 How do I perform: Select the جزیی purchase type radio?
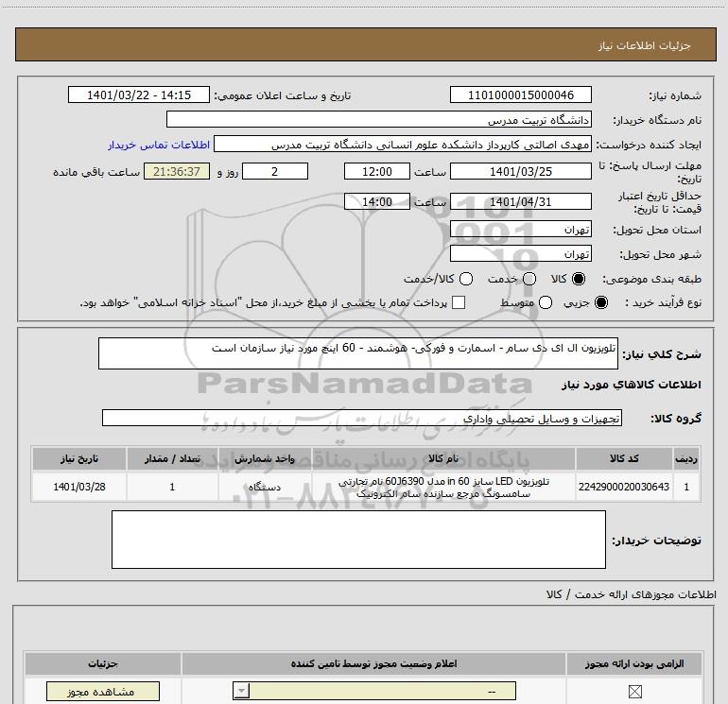pos(601,302)
